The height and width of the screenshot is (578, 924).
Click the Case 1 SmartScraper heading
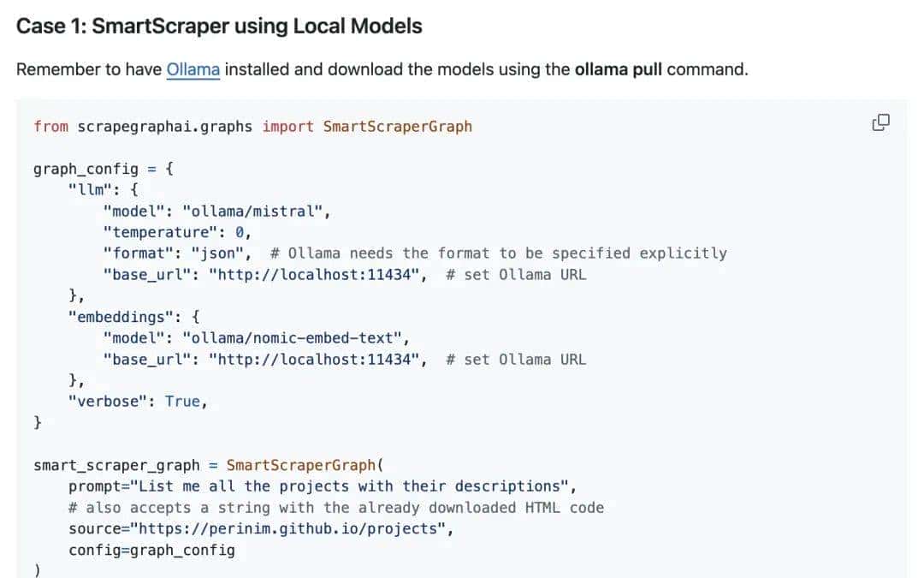pos(219,26)
